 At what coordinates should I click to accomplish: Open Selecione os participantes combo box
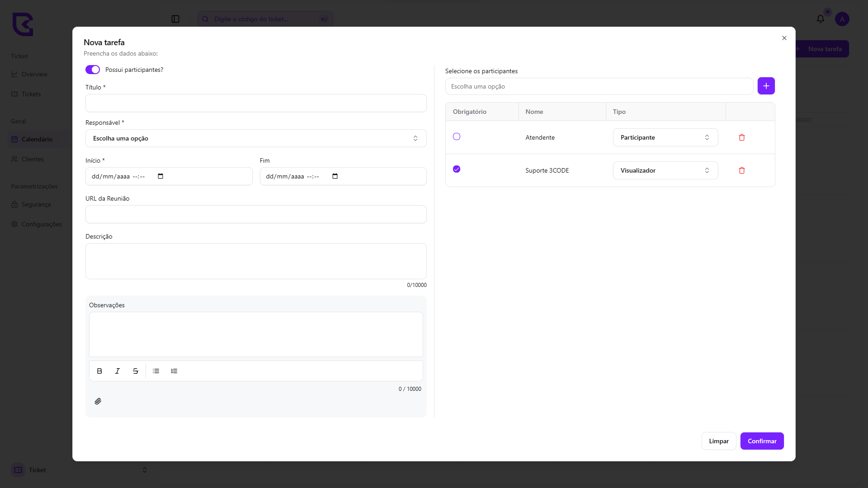[x=599, y=86]
